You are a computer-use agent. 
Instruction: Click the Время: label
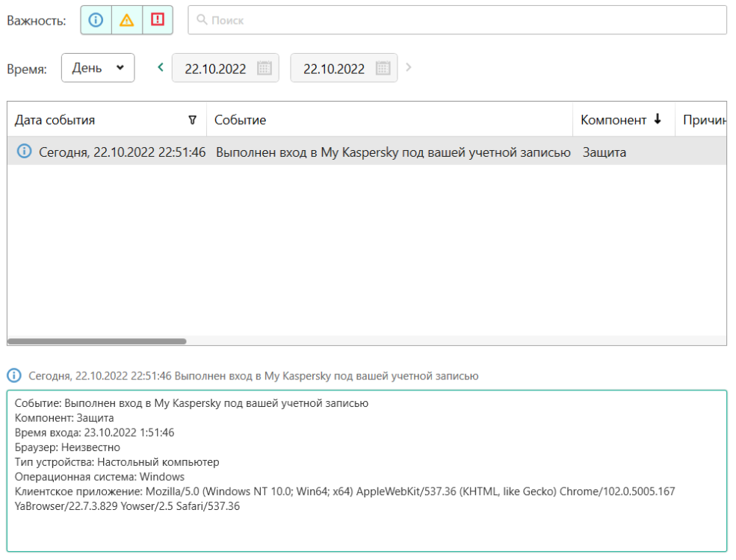tap(27, 69)
